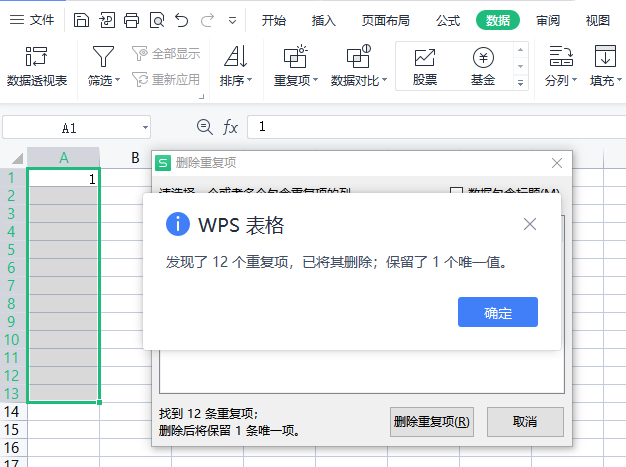Select row 5 header
The width and height of the screenshot is (626, 467).
(12, 249)
